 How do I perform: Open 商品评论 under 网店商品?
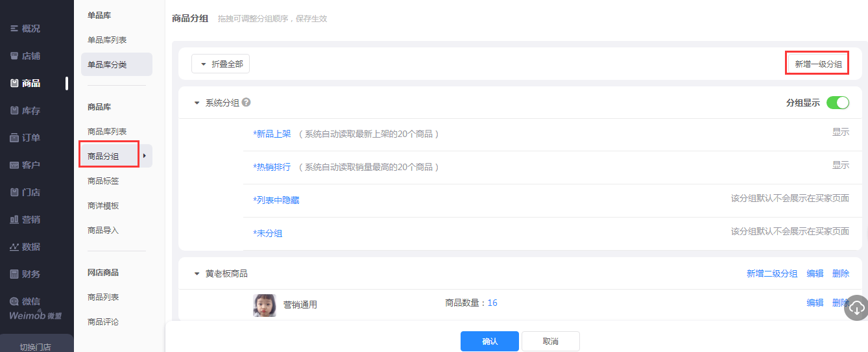103,321
